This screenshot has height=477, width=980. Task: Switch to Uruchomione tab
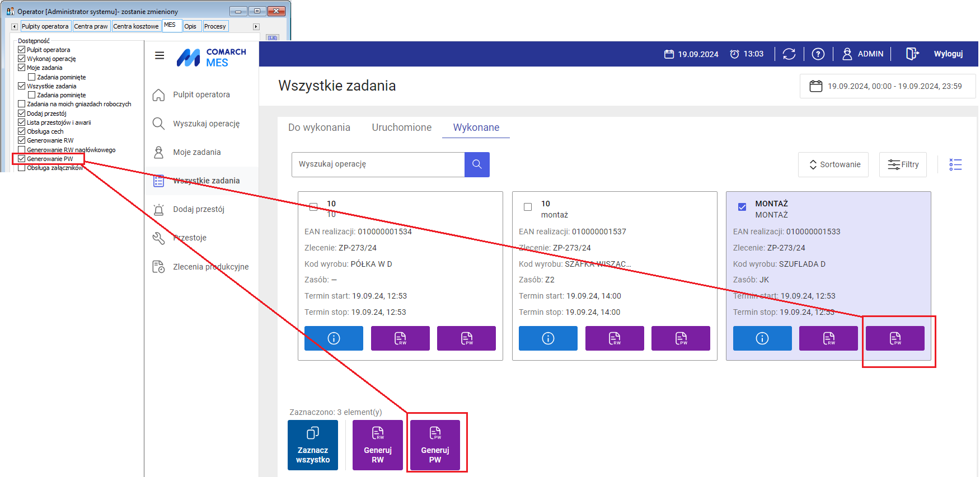[x=402, y=127]
